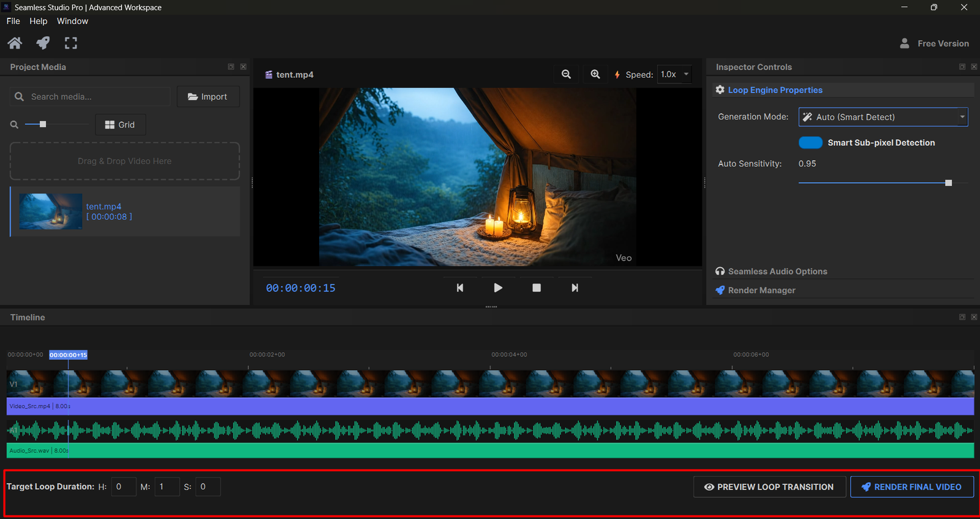Adjust the media thumbnail size slider

(43, 124)
